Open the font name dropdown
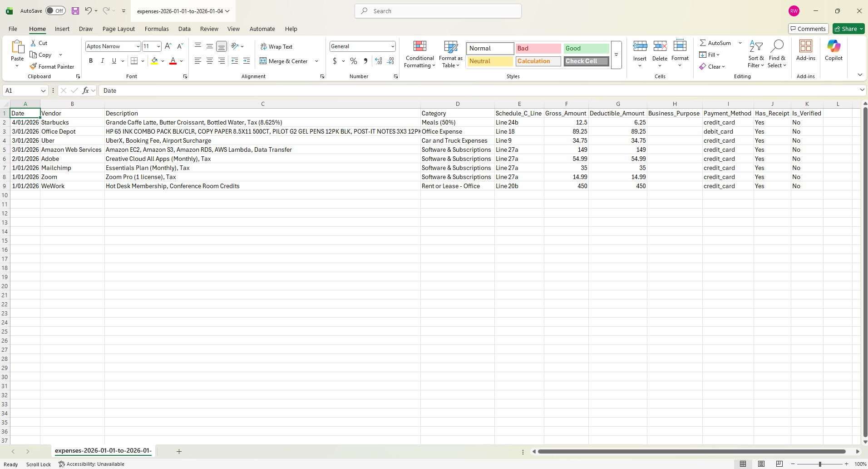The image size is (868, 469). [x=138, y=46]
